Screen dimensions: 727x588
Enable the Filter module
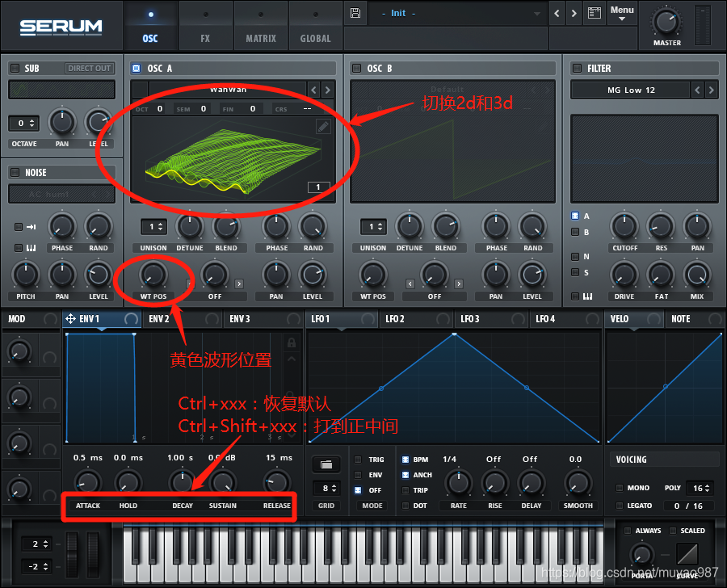577,68
